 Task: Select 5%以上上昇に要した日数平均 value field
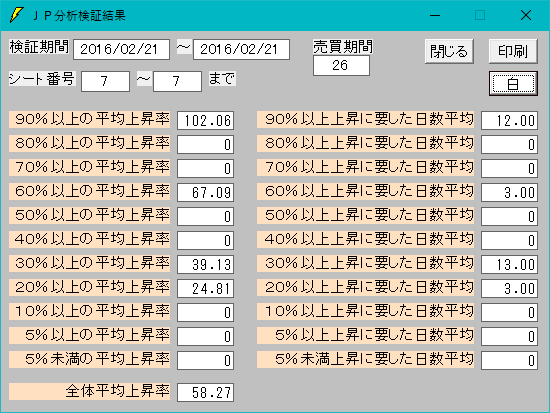[509, 336]
